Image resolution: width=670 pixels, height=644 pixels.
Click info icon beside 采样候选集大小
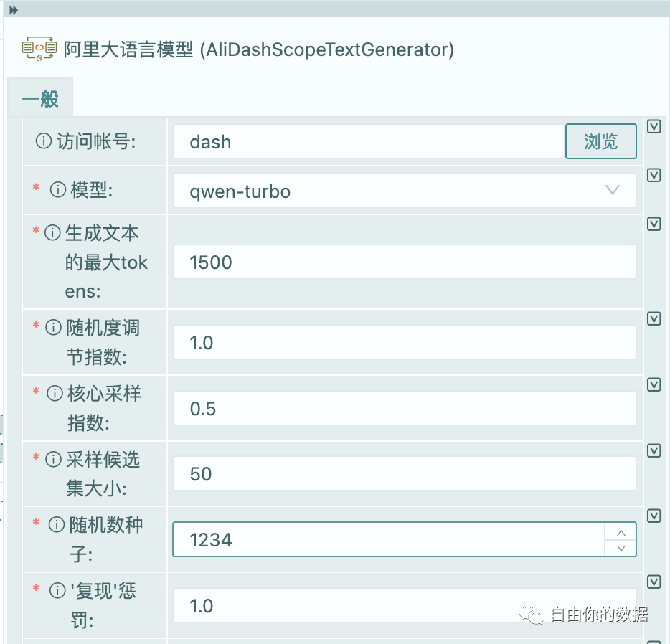point(53,459)
